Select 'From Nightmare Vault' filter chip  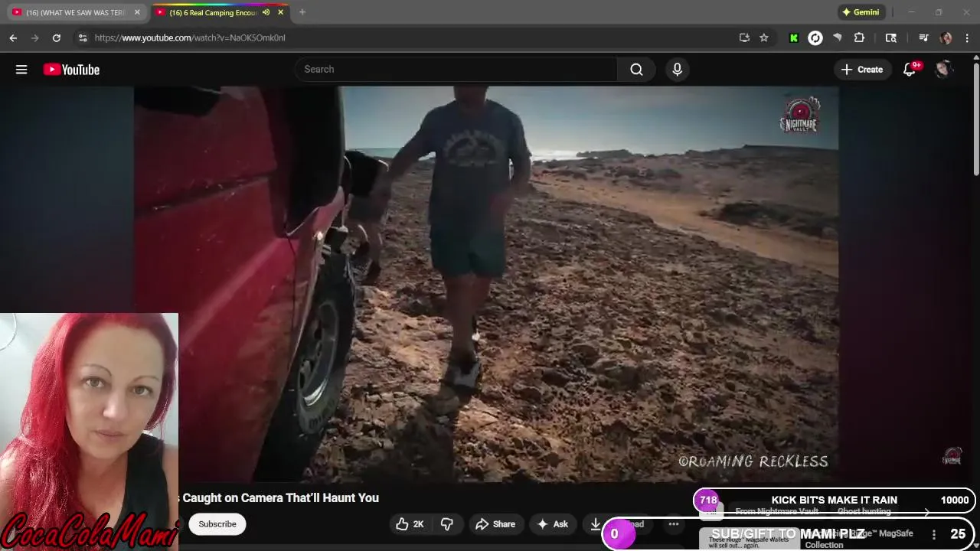point(776,511)
